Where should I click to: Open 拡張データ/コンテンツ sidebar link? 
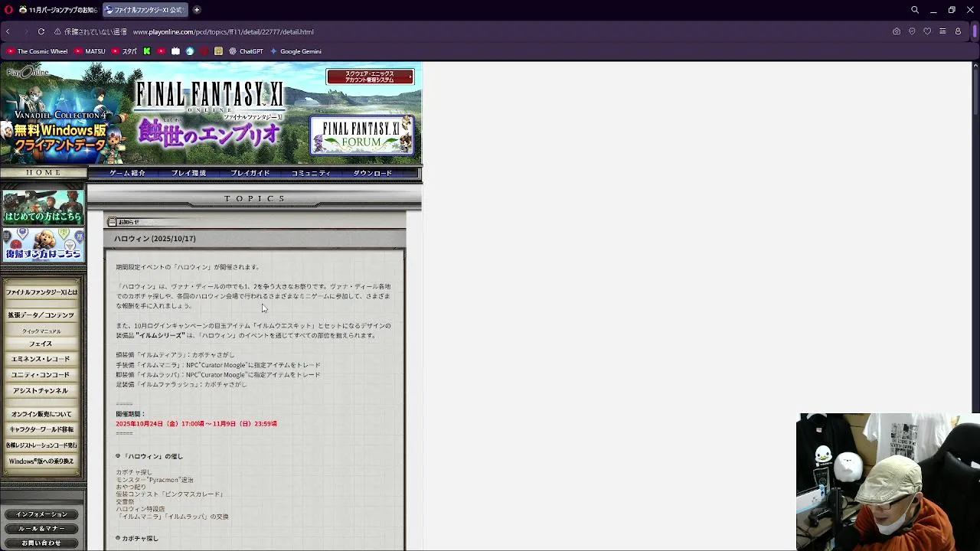click(41, 315)
